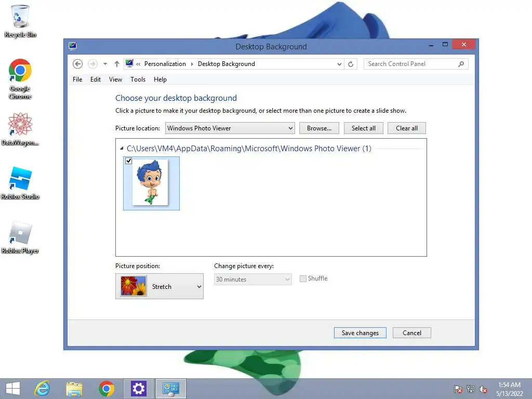Open the Picture location dropdown

point(230,128)
